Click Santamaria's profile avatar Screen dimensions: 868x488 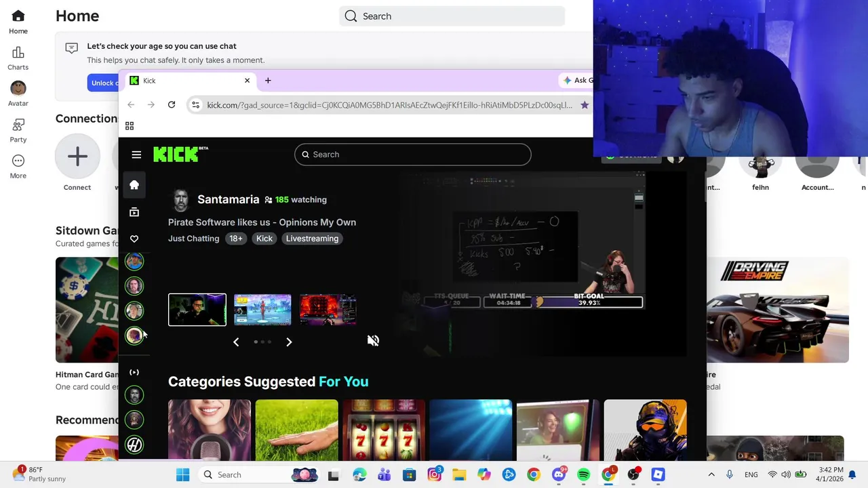click(180, 200)
